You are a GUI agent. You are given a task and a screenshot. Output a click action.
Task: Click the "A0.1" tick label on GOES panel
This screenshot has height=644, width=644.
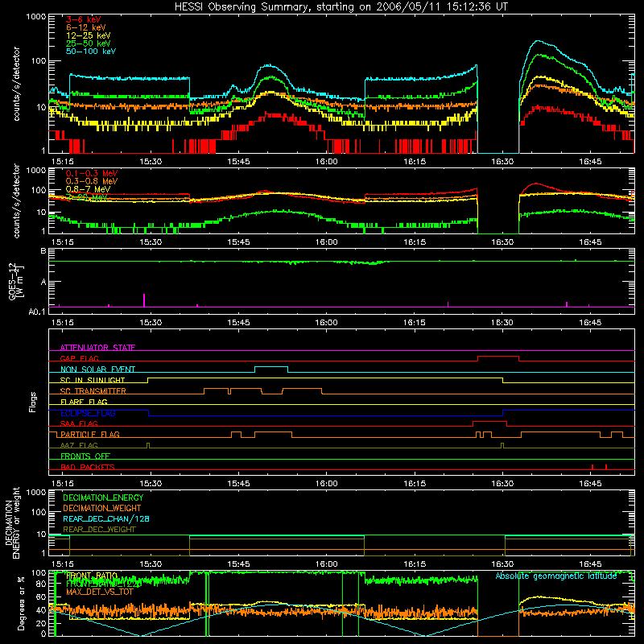36,312
